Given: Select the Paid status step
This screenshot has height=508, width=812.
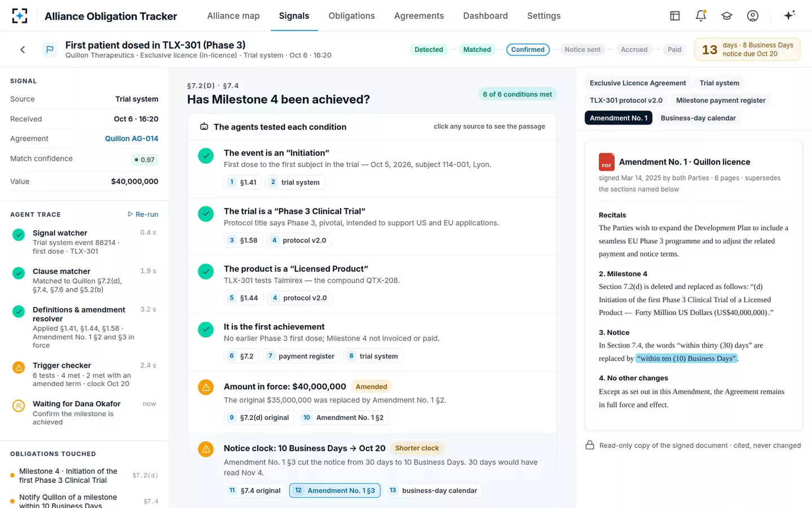Looking at the screenshot, I should pos(674,50).
